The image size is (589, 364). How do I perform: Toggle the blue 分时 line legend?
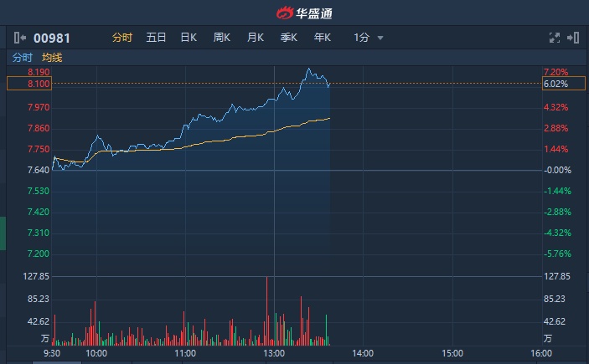[23, 58]
